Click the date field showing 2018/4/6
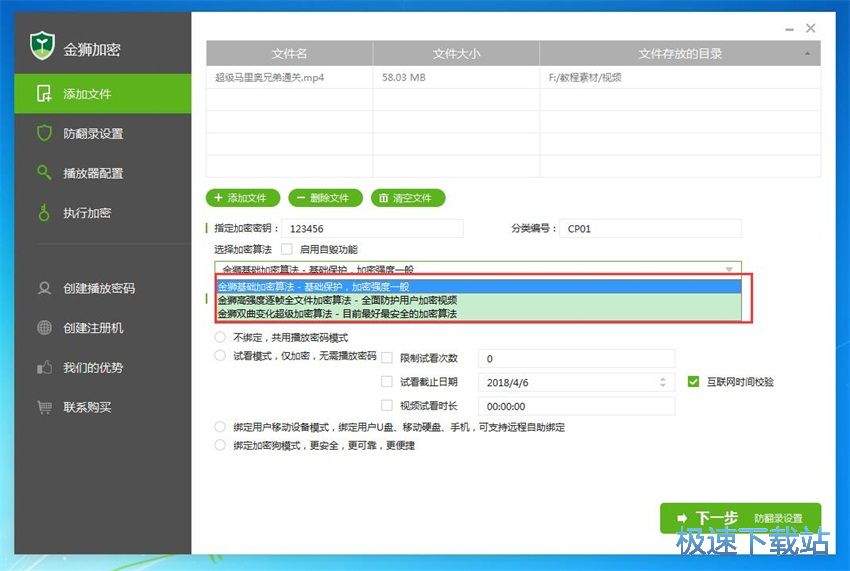The image size is (850, 571). (577, 382)
